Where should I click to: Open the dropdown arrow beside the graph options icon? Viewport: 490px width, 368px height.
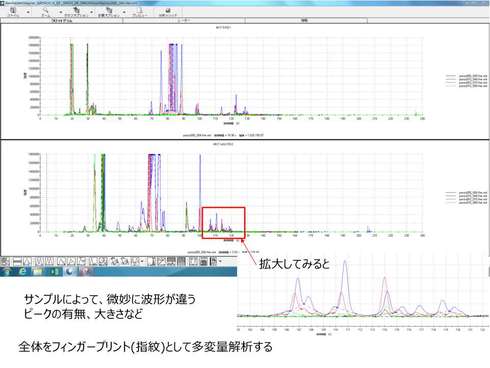[92, 12]
